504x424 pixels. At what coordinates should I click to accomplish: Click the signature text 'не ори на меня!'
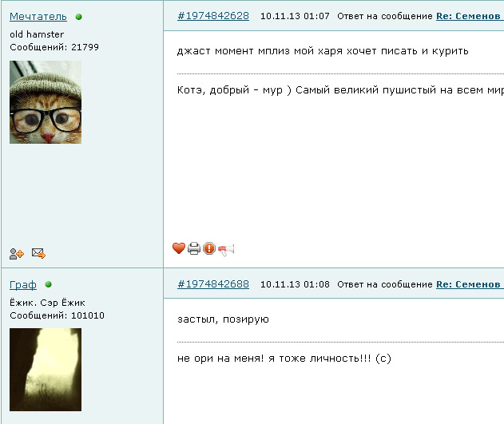pos(220,359)
